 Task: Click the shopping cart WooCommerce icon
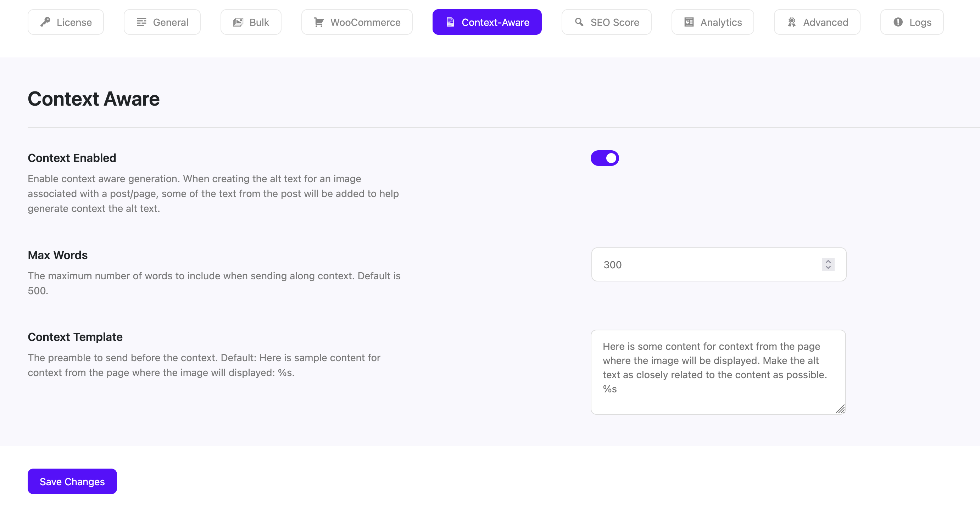[318, 22]
